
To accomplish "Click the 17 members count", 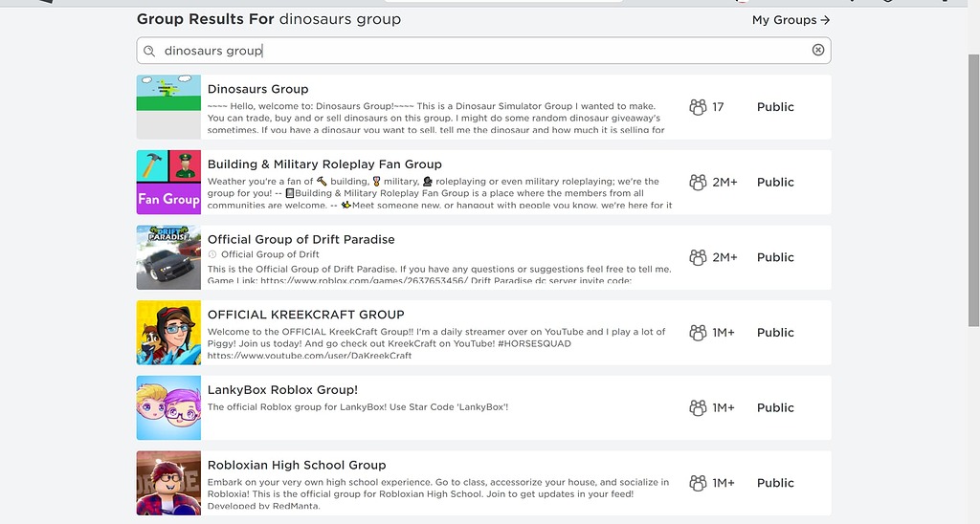I will [x=718, y=107].
